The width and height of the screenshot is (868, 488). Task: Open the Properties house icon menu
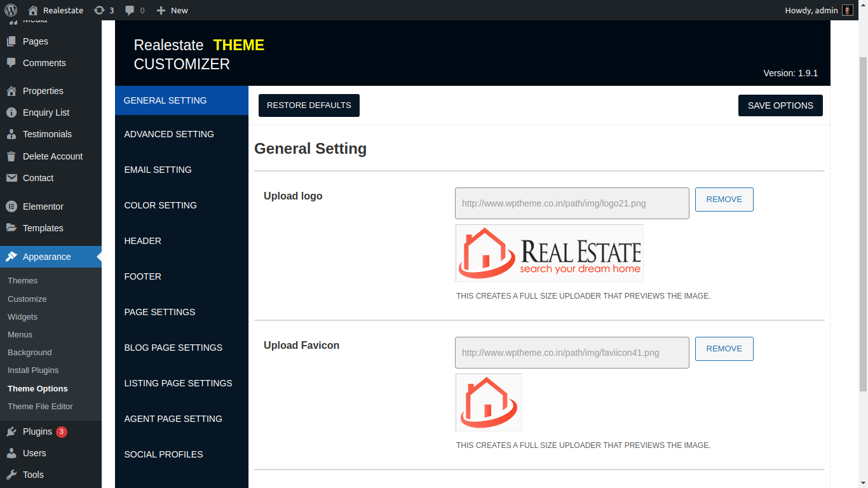point(11,91)
